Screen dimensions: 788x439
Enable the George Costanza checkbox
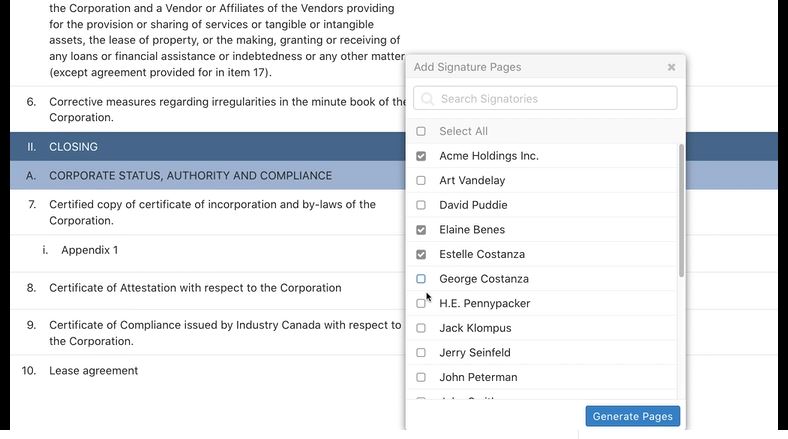421,279
